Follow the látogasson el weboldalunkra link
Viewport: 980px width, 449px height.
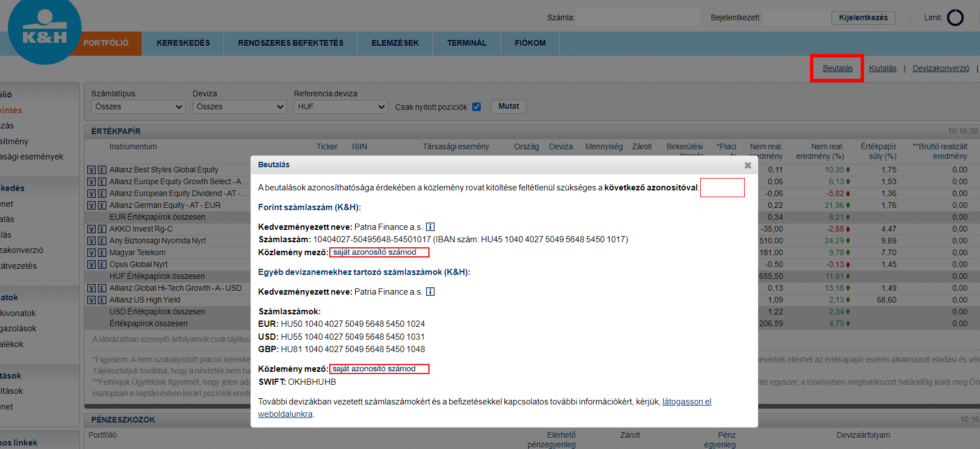tap(687, 402)
